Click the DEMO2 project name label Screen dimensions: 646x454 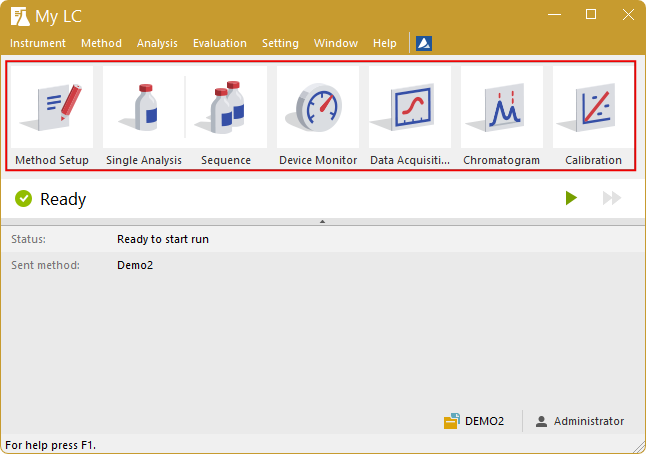[x=484, y=421]
